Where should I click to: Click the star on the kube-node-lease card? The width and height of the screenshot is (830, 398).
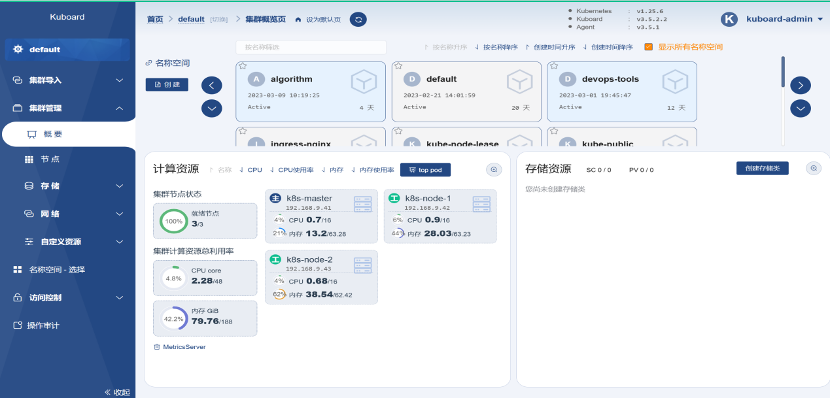(398, 131)
